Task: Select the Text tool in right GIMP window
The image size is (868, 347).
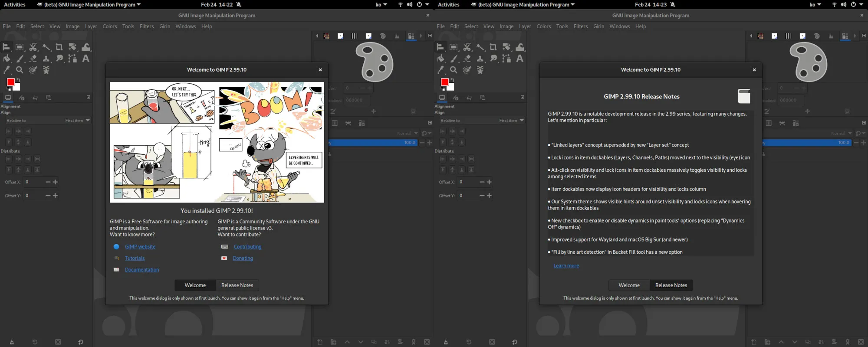Action: click(x=519, y=59)
